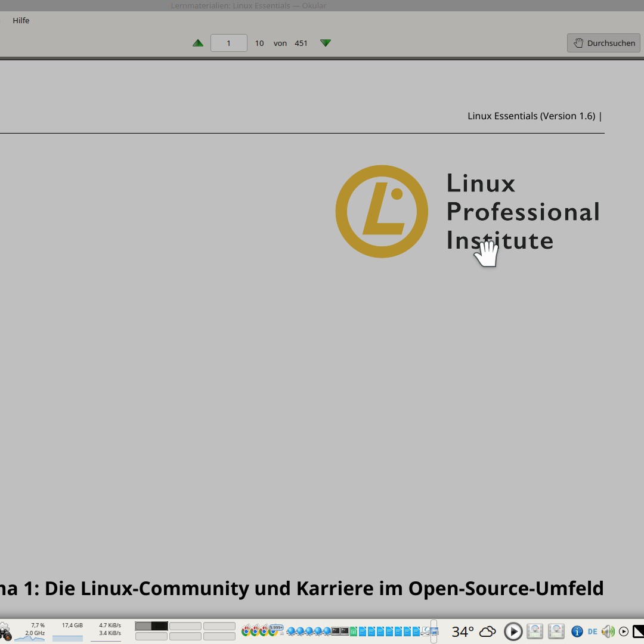Open the second terminal task in taskbar

click(x=345, y=631)
